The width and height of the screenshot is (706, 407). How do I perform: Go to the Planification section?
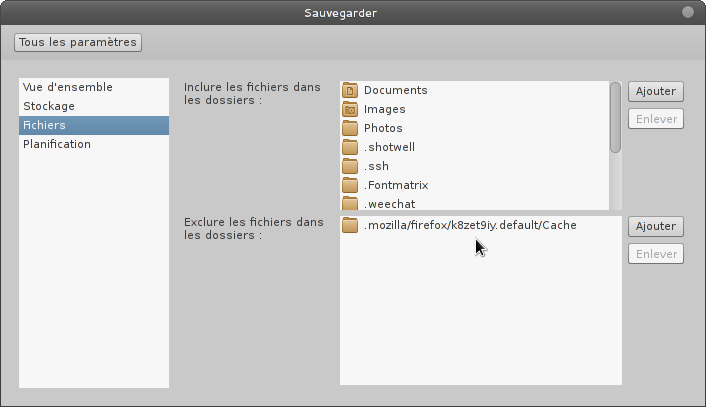pyautogui.click(x=57, y=144)
